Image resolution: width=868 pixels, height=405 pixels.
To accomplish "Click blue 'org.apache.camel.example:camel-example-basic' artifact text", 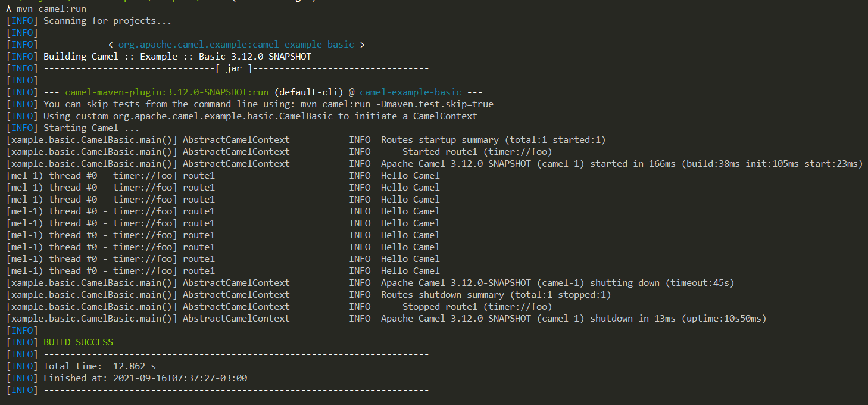I will tap(236, 45).
